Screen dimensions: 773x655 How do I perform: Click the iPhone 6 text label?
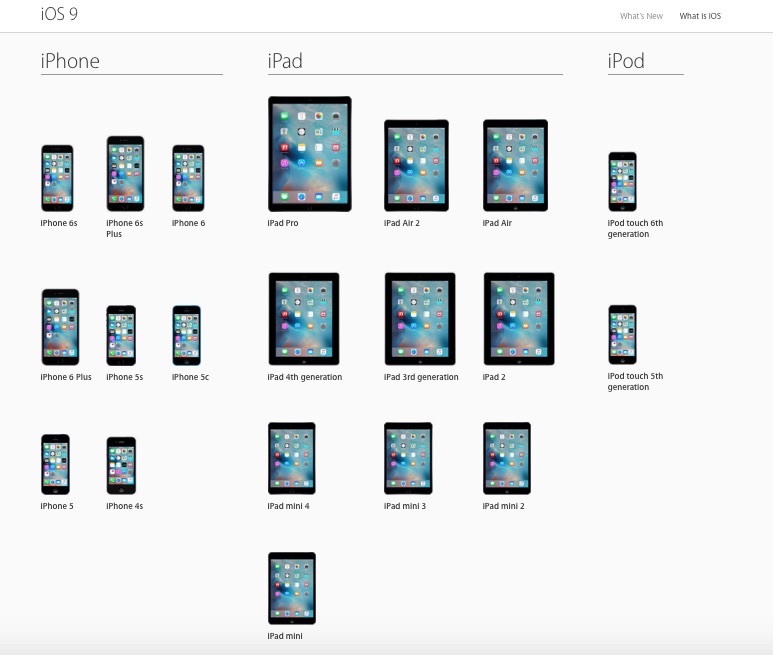pos(188,223)
